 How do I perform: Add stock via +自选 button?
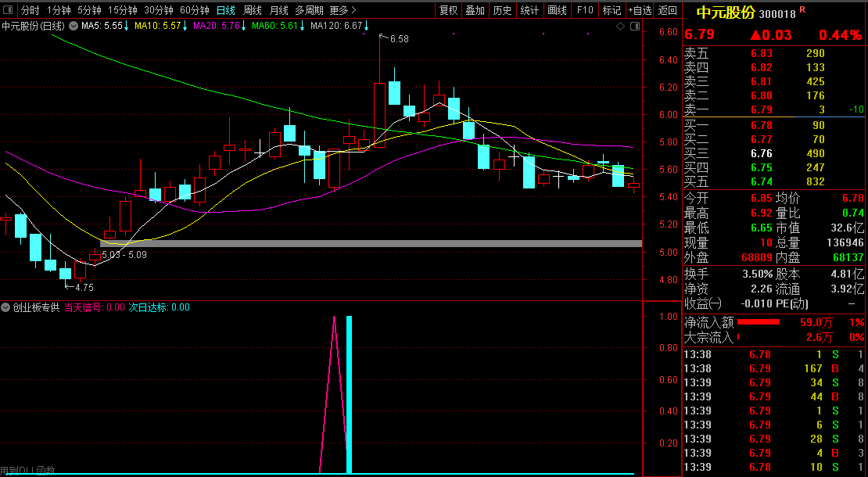[x=640, y=10]
